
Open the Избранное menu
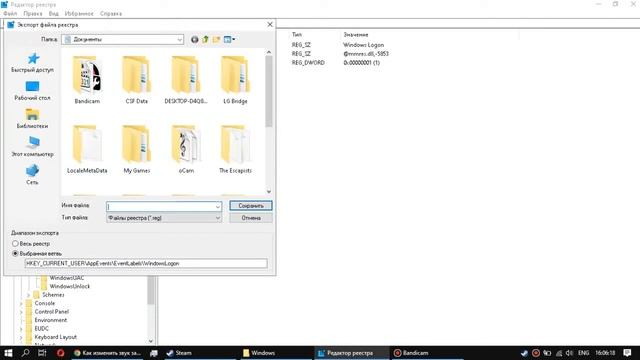tap(79, 14)
